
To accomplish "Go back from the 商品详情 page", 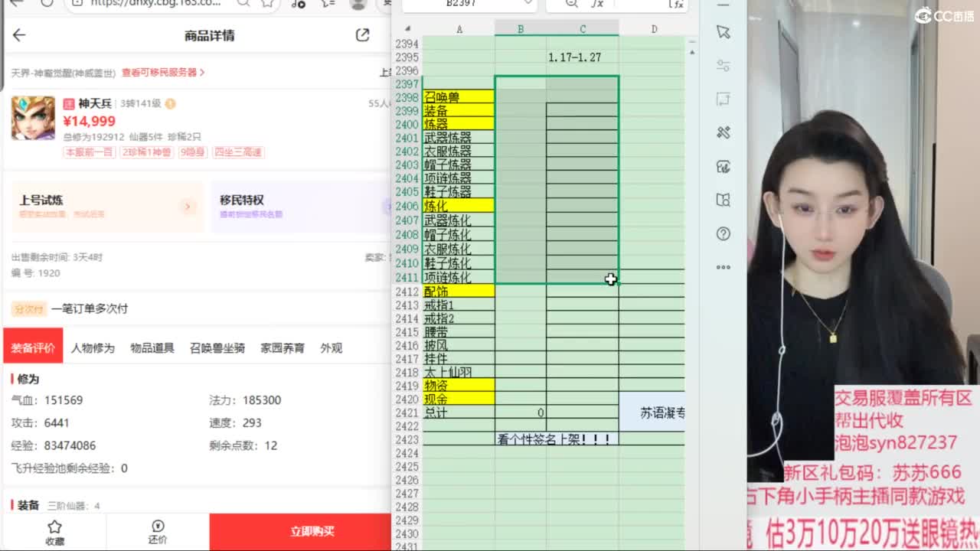I will point(19,35).
